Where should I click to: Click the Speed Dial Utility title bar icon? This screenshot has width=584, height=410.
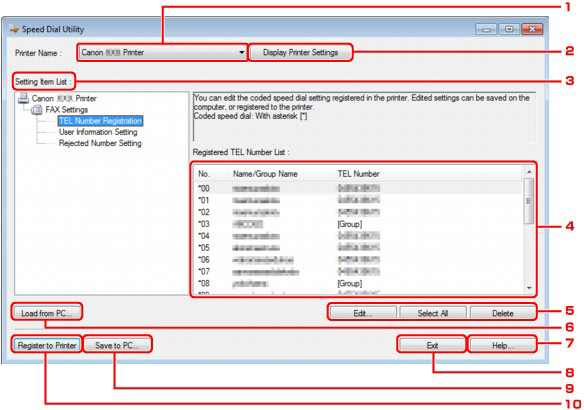[x=14, y=29]
